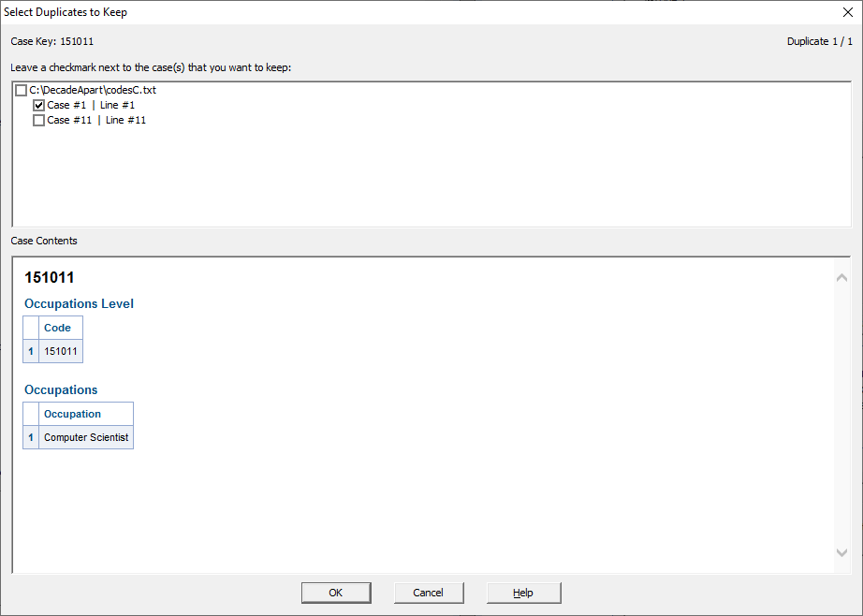Select the Case #1 Line #1 entry

[x=91, y=105]
